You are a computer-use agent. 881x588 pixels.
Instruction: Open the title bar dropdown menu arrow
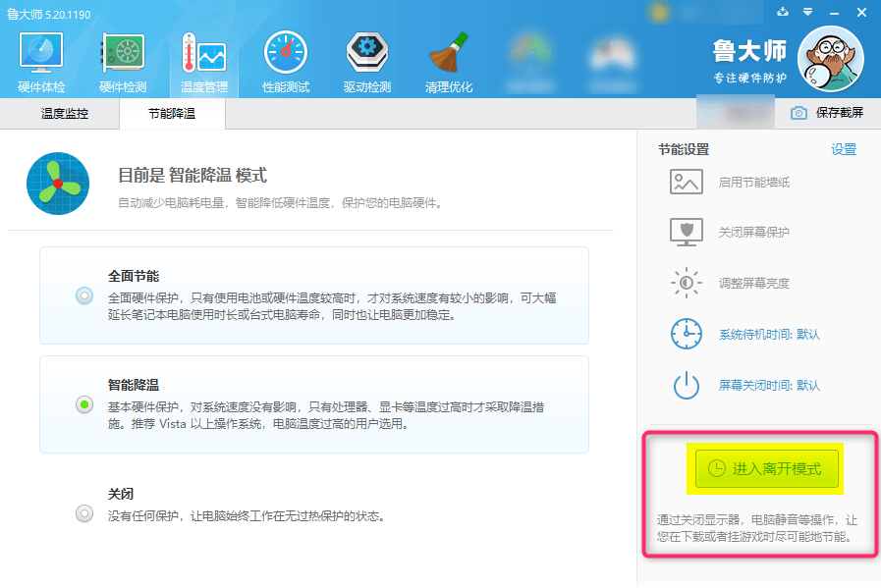[x=808, y=12]
